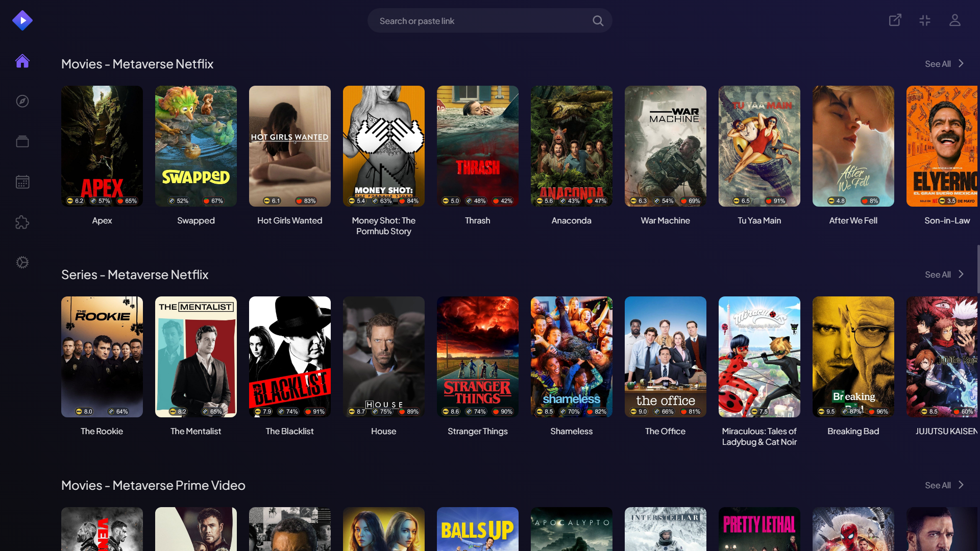Open the Thrash movie poster
The image size is (980, 551).
tap(478, 146)
